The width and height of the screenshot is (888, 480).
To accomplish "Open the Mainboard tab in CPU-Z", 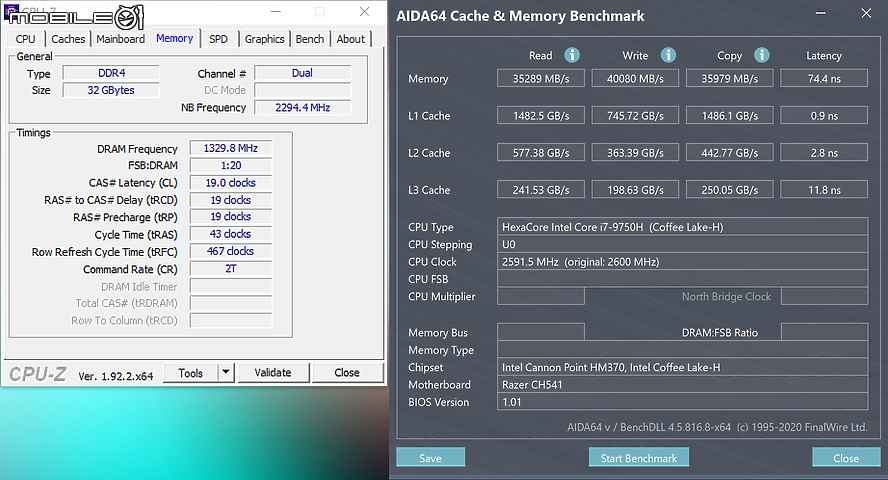I will (121, 39).
